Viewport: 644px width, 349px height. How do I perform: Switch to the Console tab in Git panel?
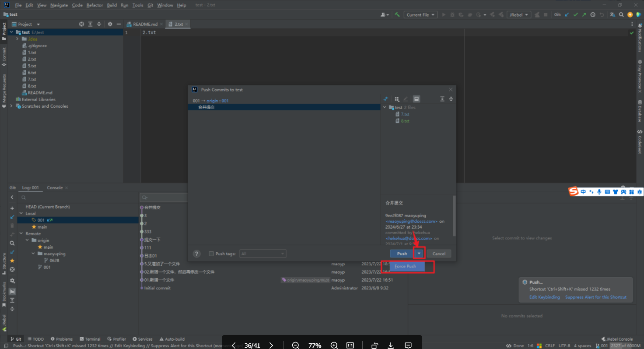coord(55,188)
